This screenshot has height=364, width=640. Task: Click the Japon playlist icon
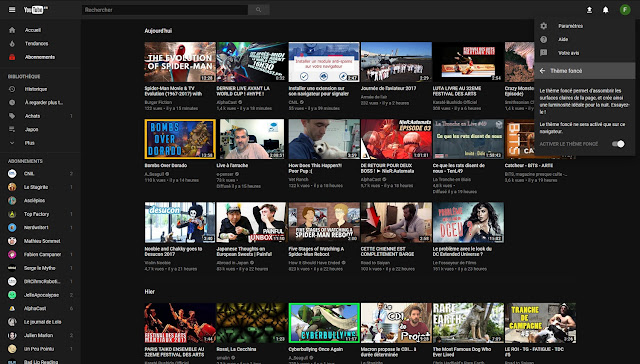(x=12, y=129)
